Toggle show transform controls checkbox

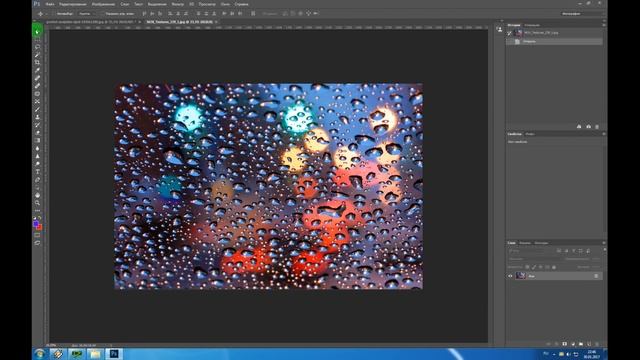coord(102,13)
